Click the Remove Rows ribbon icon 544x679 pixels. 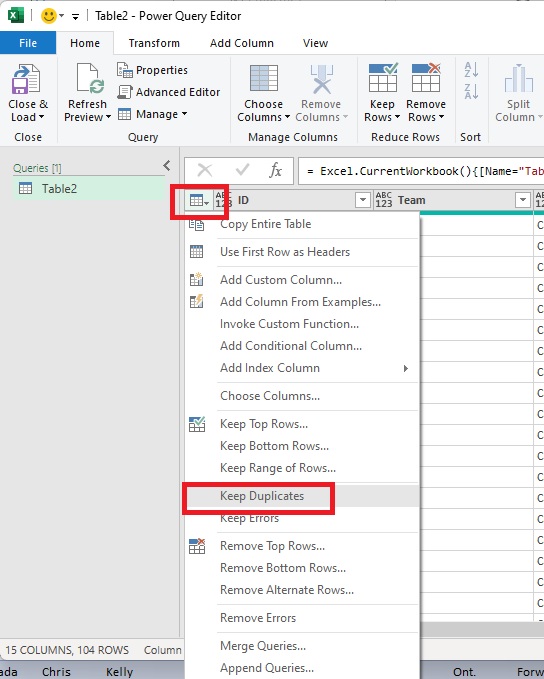pos(426,77)
